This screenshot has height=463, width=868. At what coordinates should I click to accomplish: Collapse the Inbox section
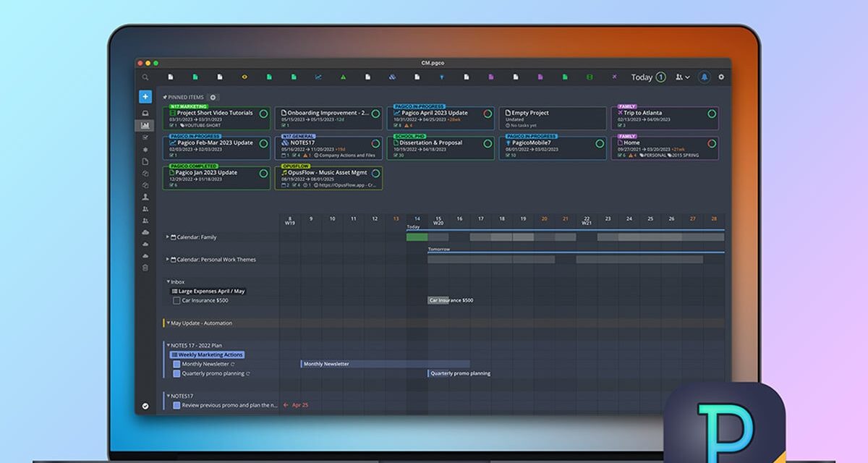pyautogui.click(x=169, y=282)
